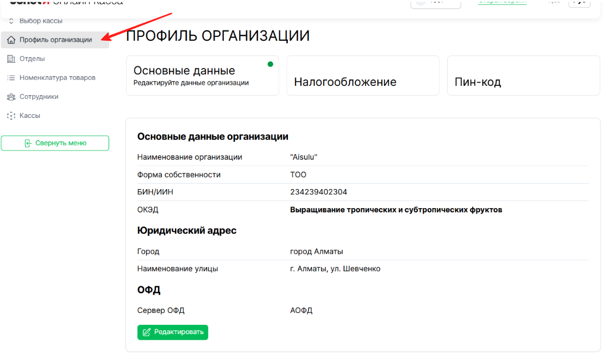
Task: Switch to the Налогообложение tab
Action: [x=362, y=75]
